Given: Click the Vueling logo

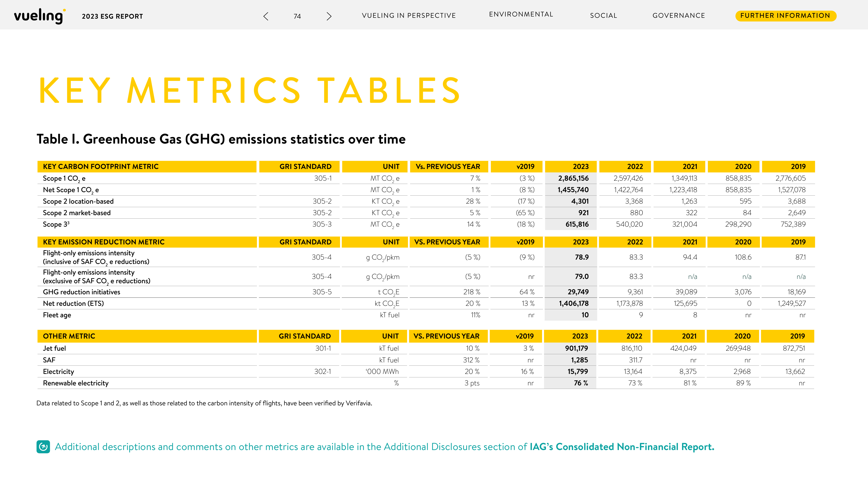Looking at the screenshot, I should [x=40, y=16].
